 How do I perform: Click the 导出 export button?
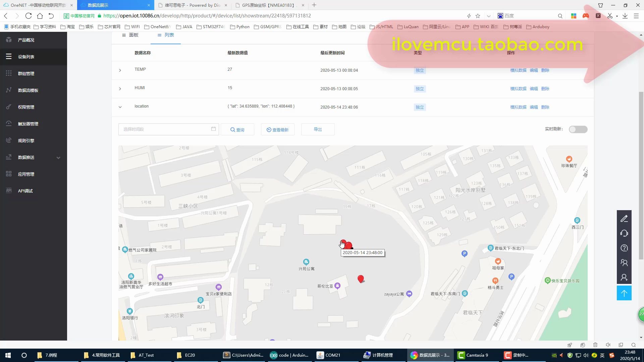(318, 129)
